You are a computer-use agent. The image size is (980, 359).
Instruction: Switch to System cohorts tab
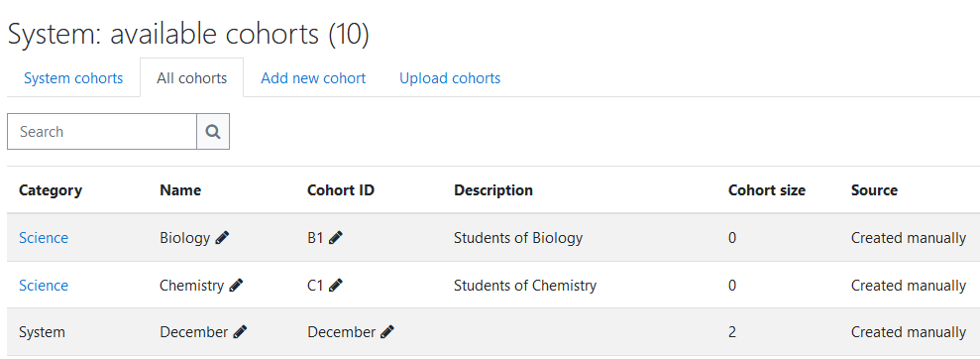pyautogui.click(x=73, y=78)
